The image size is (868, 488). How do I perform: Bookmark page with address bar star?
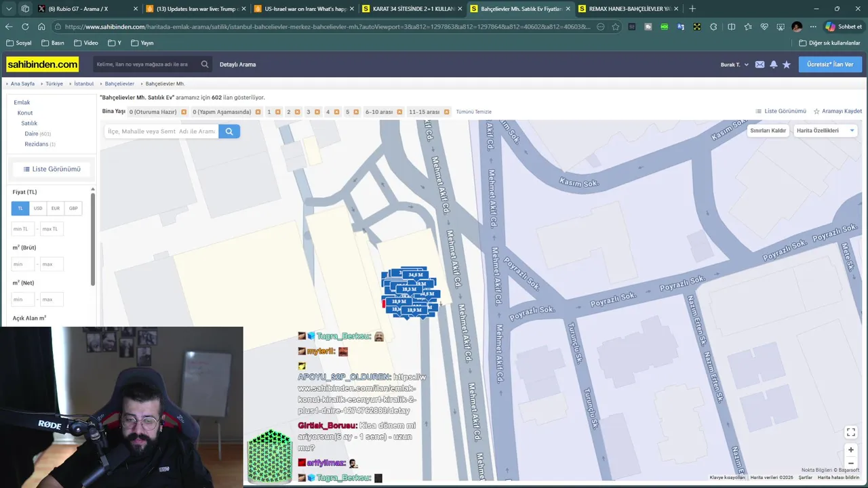point(615,26)
